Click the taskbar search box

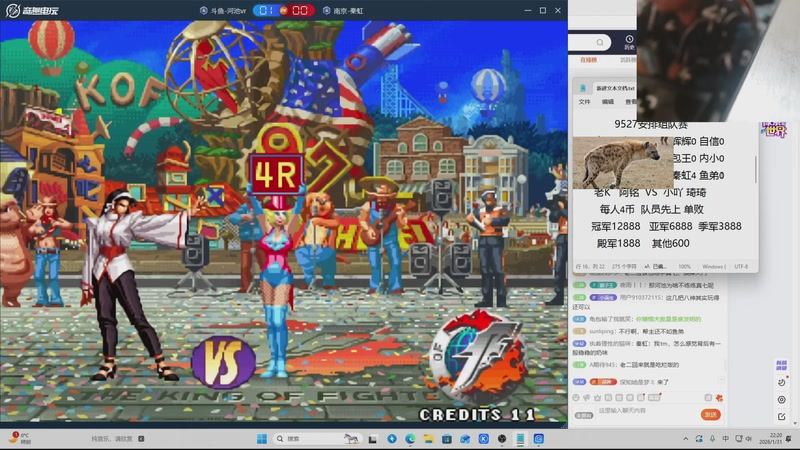316,439
